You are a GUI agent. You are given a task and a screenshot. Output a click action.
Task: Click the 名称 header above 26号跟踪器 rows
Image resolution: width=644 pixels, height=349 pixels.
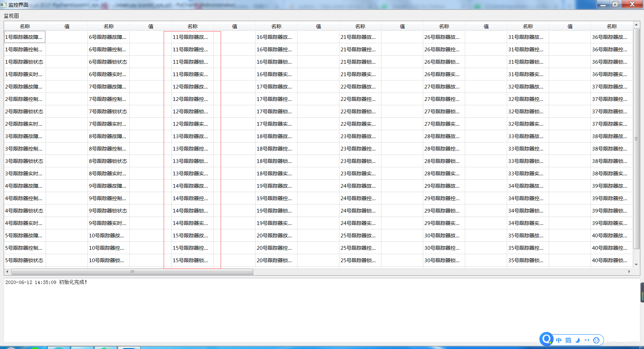444,26
